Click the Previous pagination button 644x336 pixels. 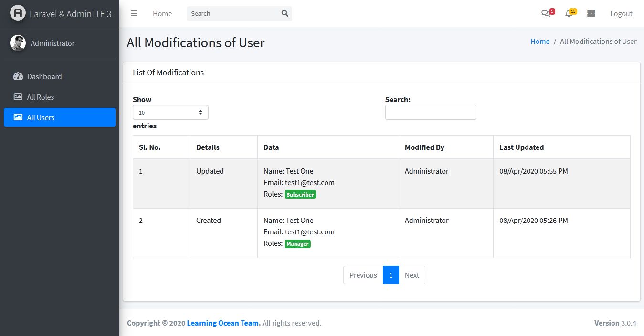point(363,275)
